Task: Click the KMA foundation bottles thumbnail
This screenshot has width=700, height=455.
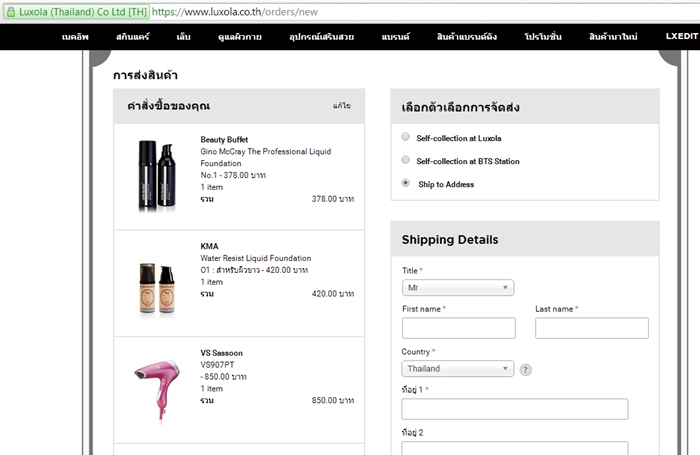Action: 157,289
